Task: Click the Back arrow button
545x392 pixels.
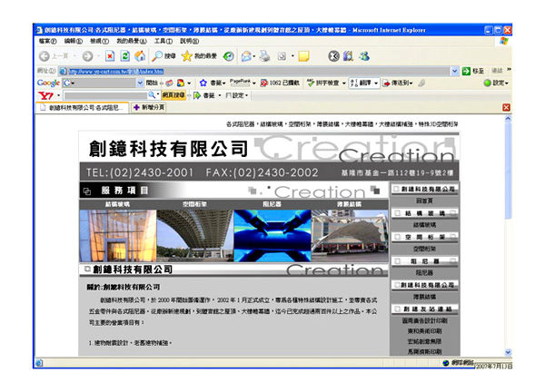Action: pyautogui.click(x=45, y=56)
